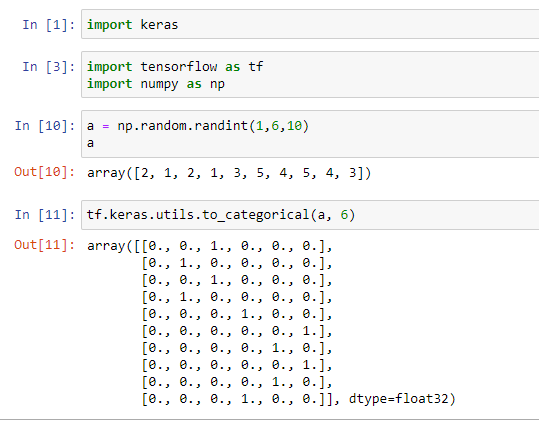Click the dtype=float32 text in output
This screenshot has width=539, height=425.
click(x=402, y=399)
